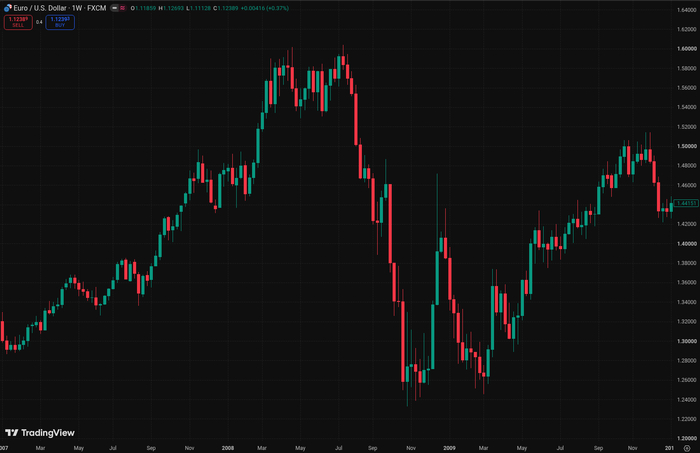
Task: Click the SELL 1.1238 button
Action: 18,22
